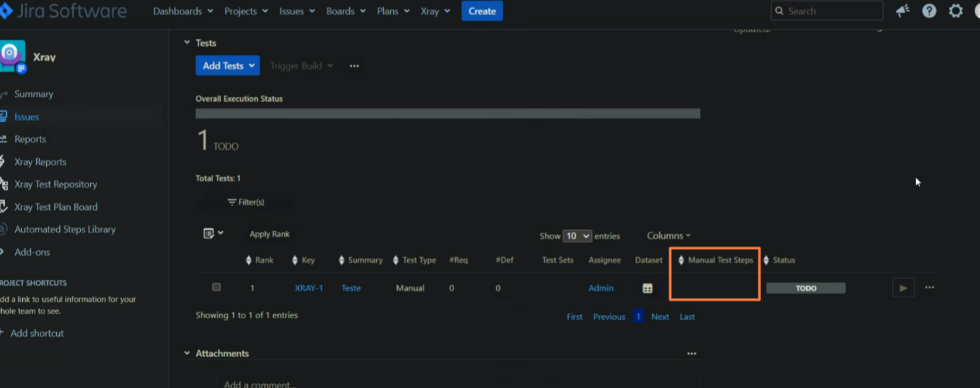Click the Dataset grid icon for XRAY-1
The image size is (980, 388).
(x=647, y=289)
